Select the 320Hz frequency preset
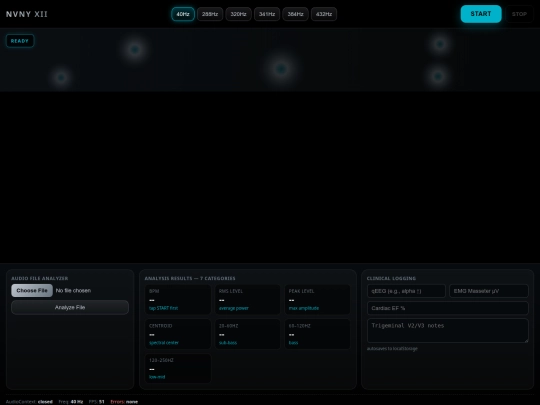The width and height of the screenshot is (540, 405). tap(238, 14)
